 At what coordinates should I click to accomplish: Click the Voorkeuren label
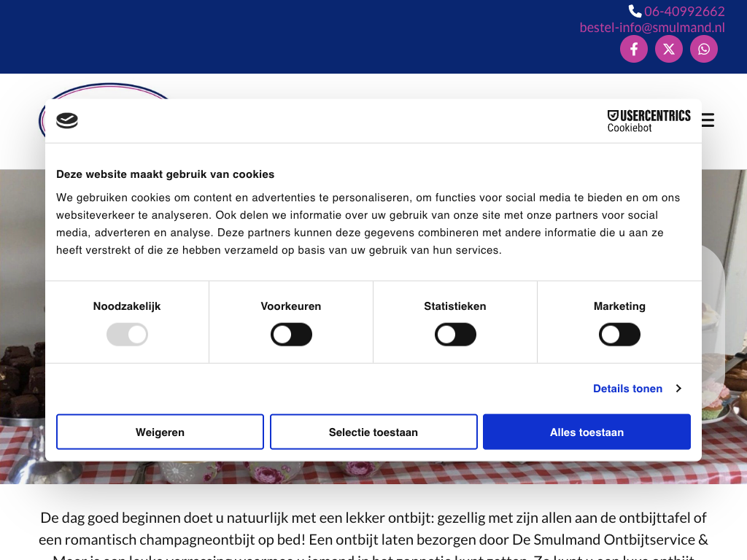[291, 306]
